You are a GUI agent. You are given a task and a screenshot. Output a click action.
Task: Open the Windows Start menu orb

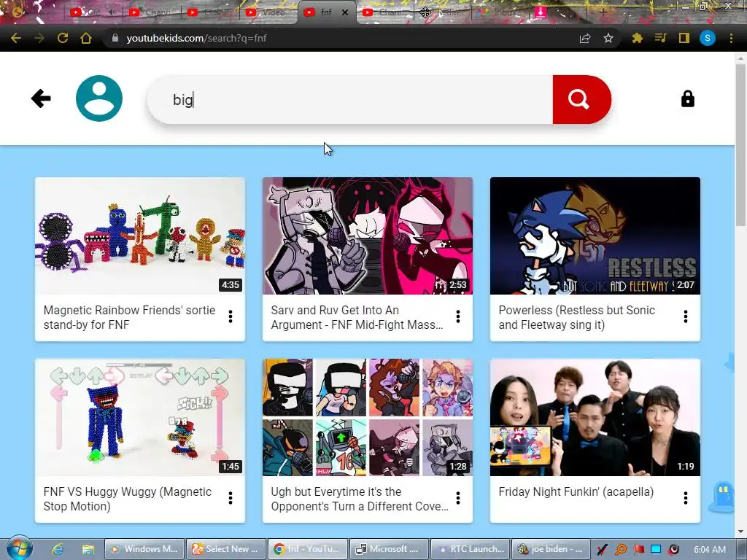(20, 548)
